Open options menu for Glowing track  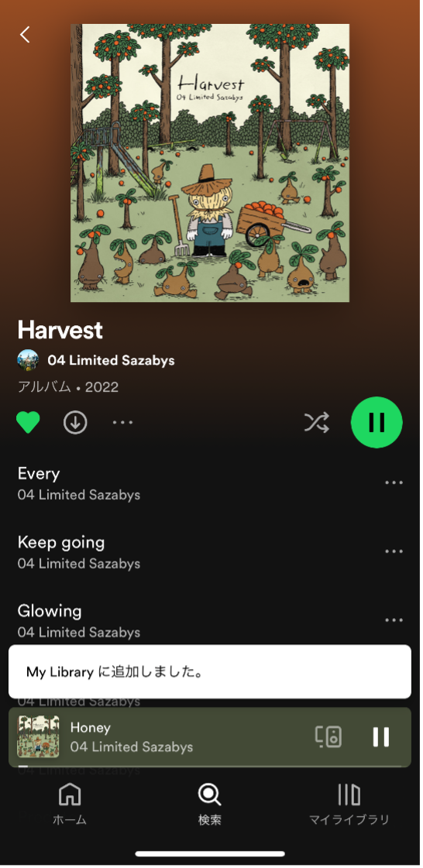pos(394,620)
